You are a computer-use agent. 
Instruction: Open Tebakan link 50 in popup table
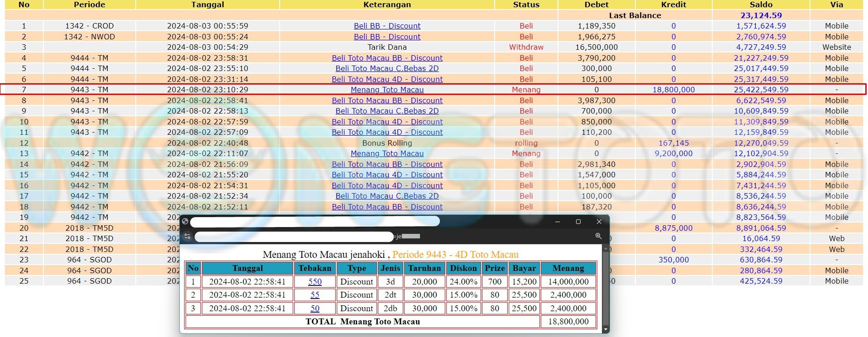pos(315,309)
